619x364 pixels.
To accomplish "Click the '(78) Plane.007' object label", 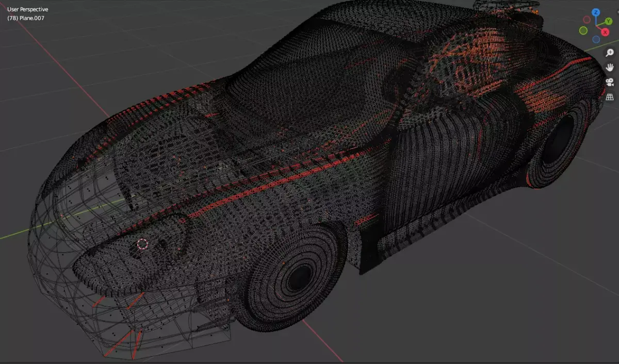I will pyautogui.click(x=27, y=18).
